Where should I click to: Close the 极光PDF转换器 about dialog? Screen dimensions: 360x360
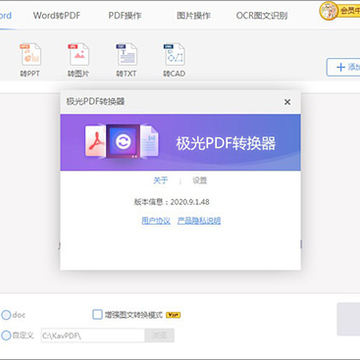[287, 102]
